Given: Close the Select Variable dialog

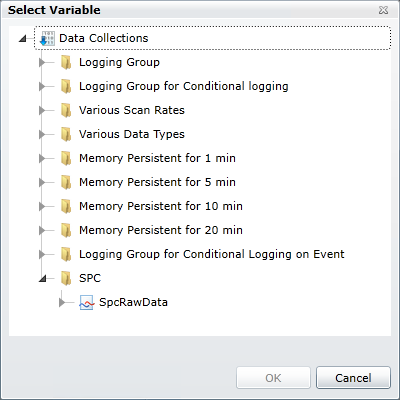Looking at the screenshot, I should 383,10.
